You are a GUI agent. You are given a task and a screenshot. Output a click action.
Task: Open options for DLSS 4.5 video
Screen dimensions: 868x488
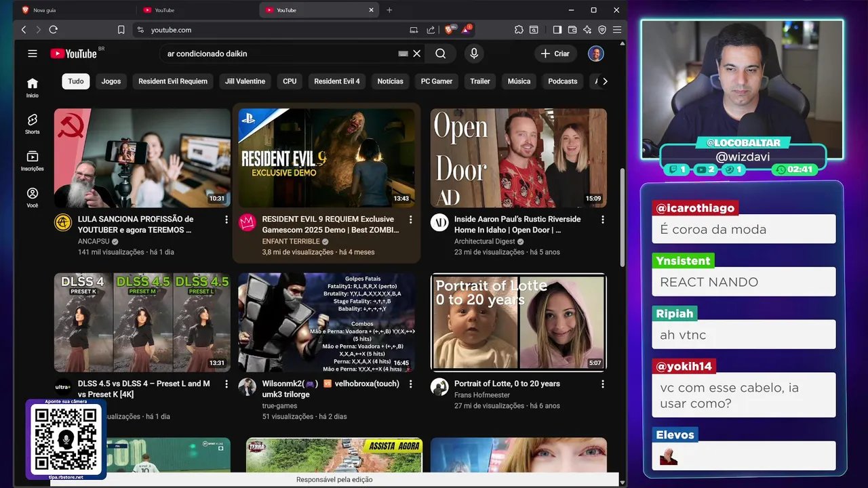(226, 384)
